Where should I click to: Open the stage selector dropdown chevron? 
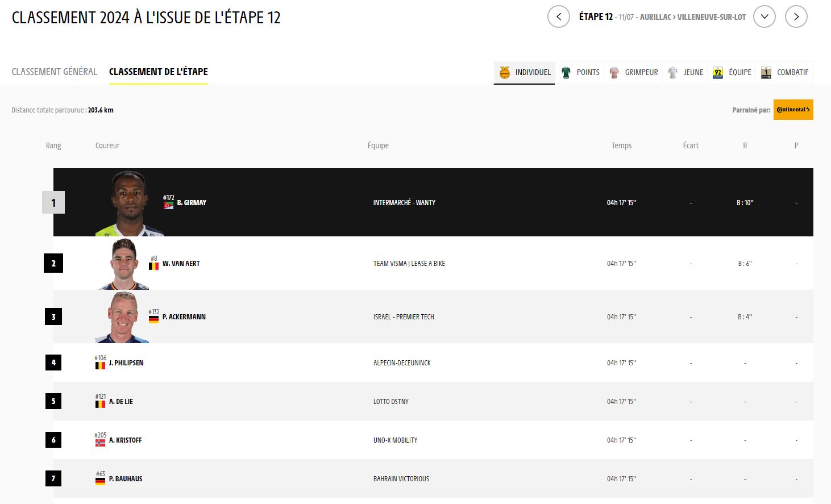(764, 17)
